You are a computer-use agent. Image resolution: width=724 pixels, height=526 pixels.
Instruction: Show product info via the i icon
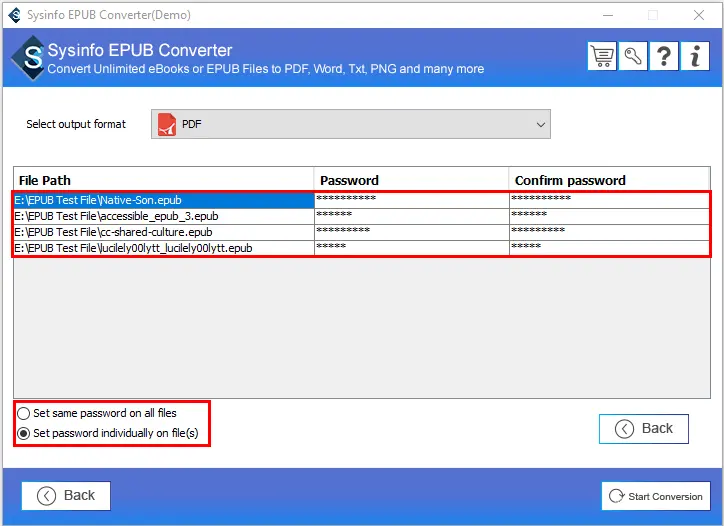[695, 56]
